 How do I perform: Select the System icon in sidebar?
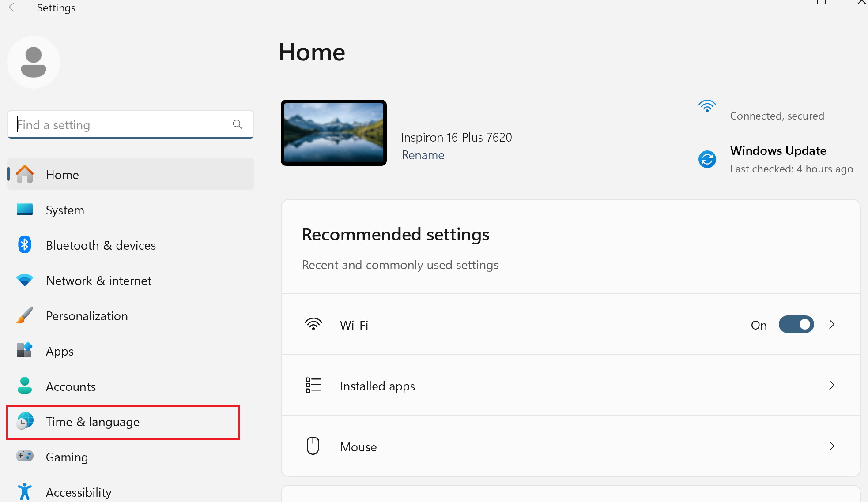coord(25,210)
